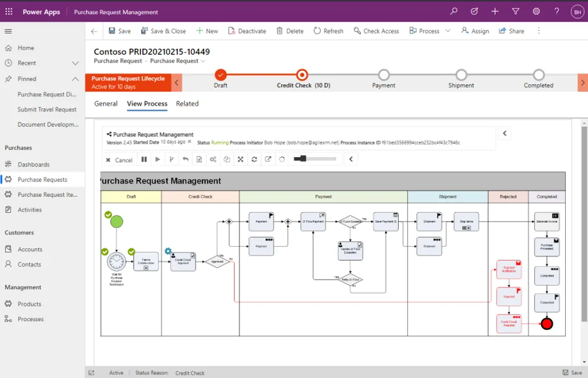Screen dimensions: 588x378
Task: Fit the workflow diagram to screen
Action: tap(240, 159)
